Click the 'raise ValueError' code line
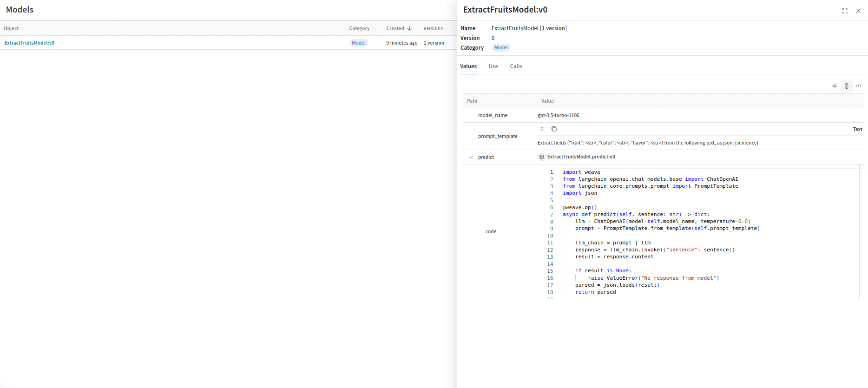Screen dimensions: 868x388 (653, 278)
